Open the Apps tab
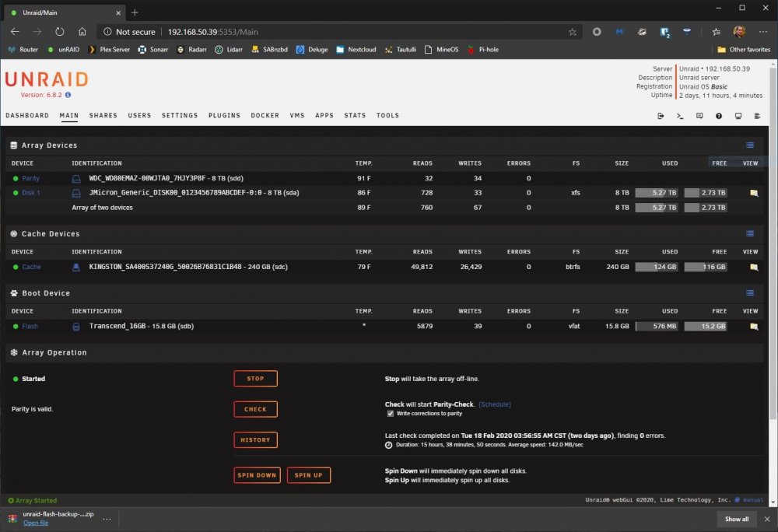This screenshot has height=532, width=778. pos(324,116)
